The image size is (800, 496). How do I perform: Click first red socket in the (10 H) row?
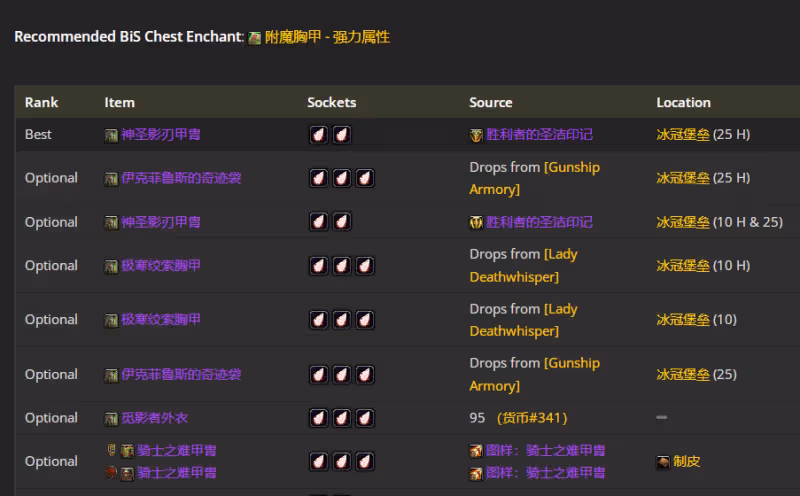click(x=319, y=266)
